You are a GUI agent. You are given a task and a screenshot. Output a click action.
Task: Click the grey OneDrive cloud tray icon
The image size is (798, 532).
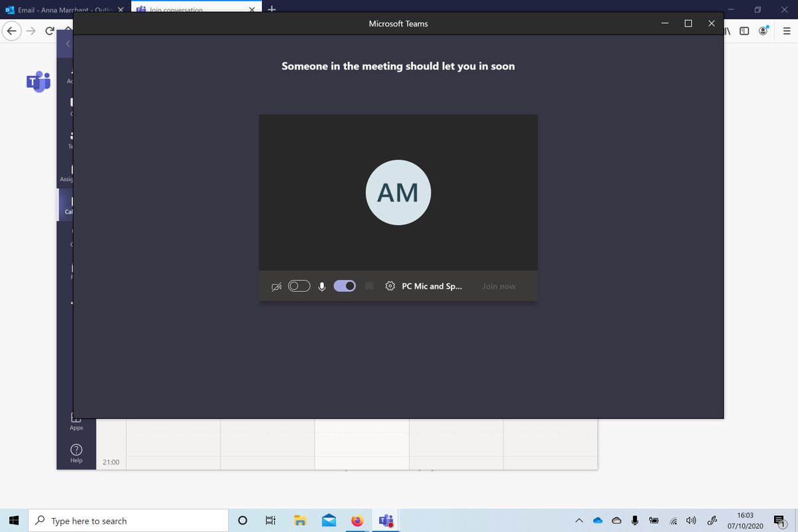[616, 521]
